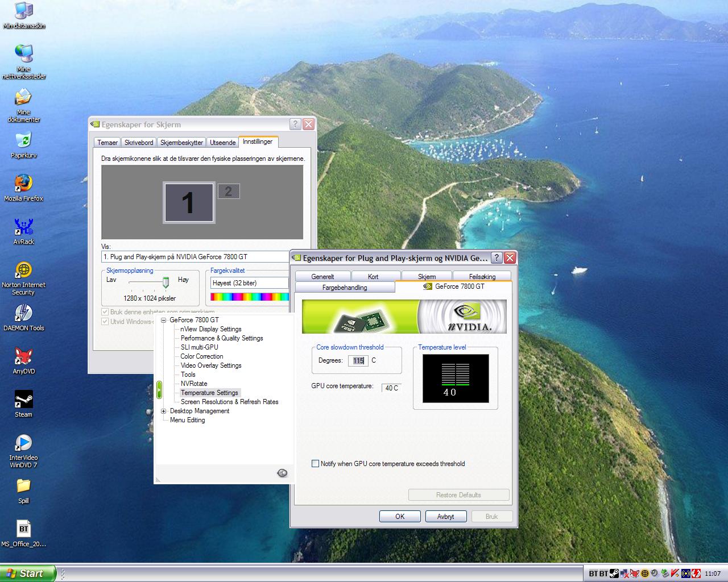Switch to the Skjermbeskytter tab
Screen dimensions: 728x582
click(x=181, y=143)
